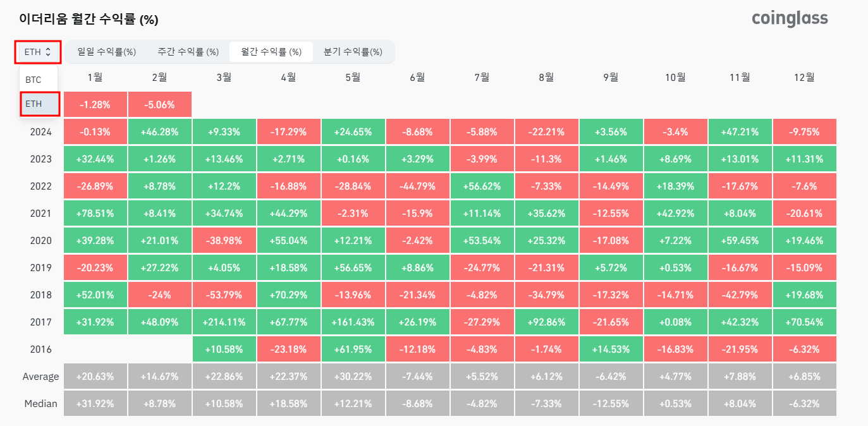This screenshot has height=426, width=868.
Task: Select the 2020 November cell showing +59.45%
Action: (x=740, y=240)
